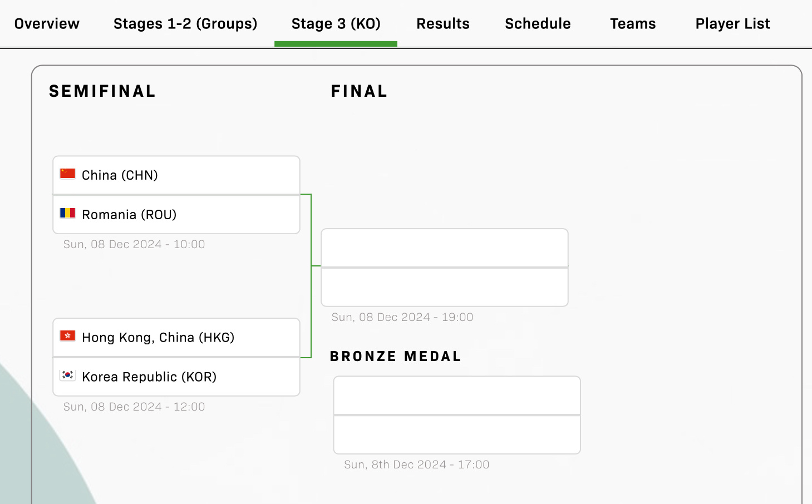Image resolution: width=812 pixels, height=504 pixels.
Task: Click the first semifinal date 10:00 text
Action: (x=134, y=244)
